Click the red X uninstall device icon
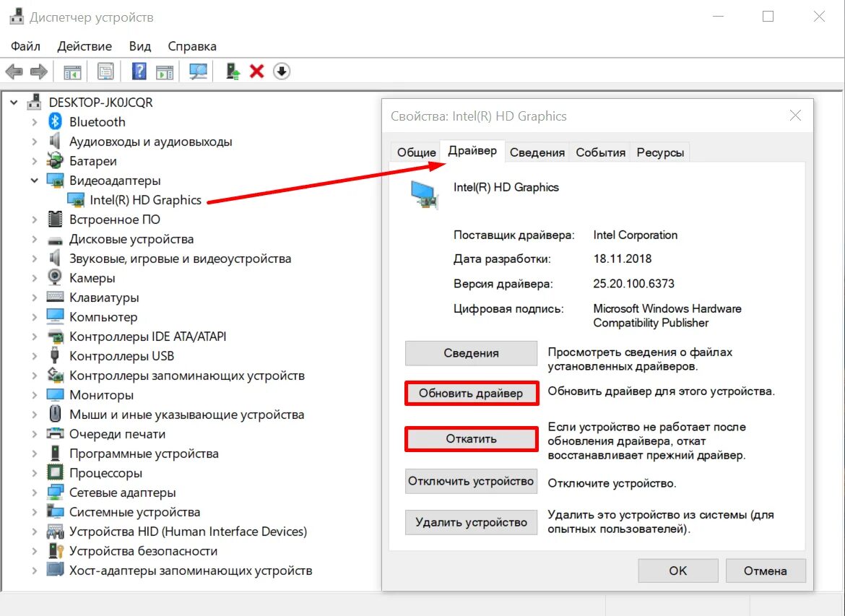Image resolution: width=845 pixels, height=616 pixels. point(257,71)
